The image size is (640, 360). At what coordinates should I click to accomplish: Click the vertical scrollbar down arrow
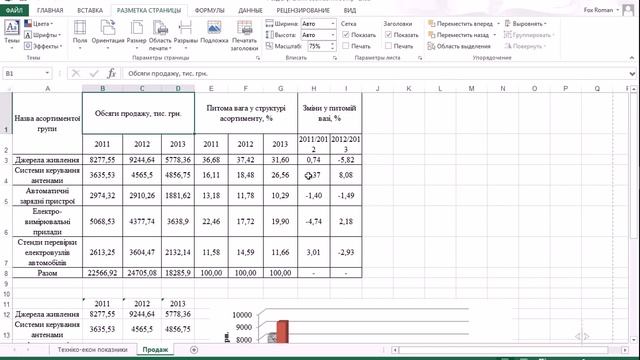click(633, 340)
